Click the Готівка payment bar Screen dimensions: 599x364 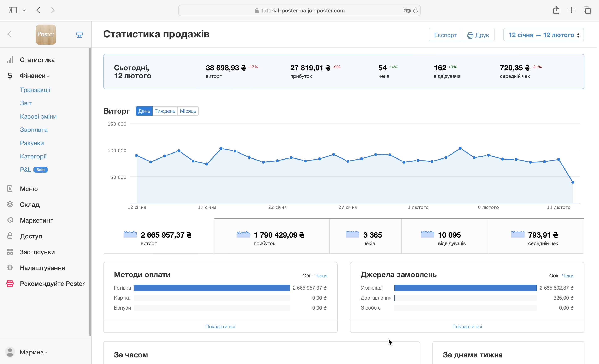tap(212, 288)
